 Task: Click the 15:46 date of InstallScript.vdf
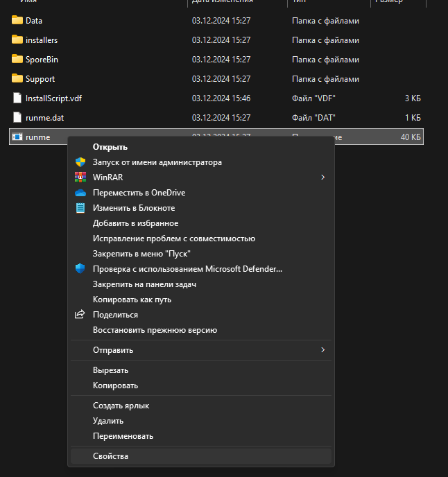coord(221,98)
